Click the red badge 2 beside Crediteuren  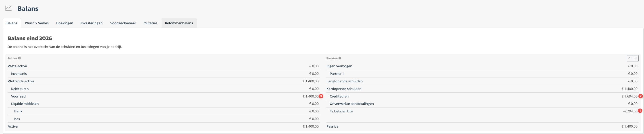coord(640,96)
